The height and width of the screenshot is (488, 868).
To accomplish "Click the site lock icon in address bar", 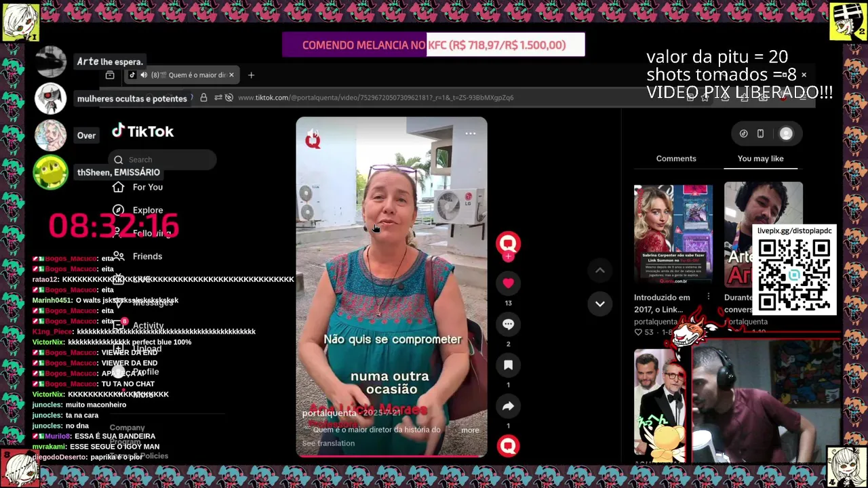I will 203,98.
